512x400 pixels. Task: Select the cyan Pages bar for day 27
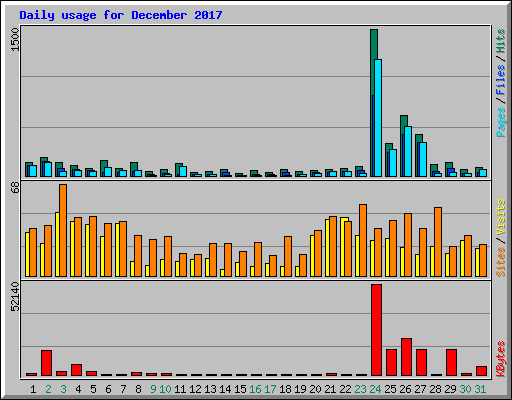pyautogui.click(x=423, y=159)
